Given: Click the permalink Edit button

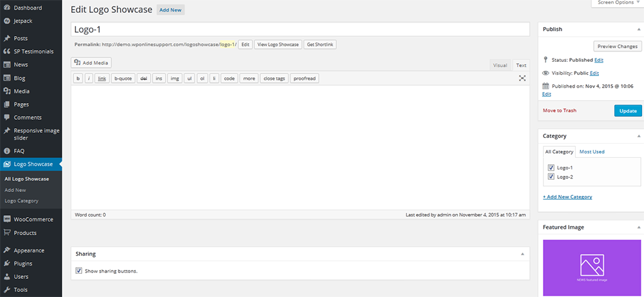Looking at the screenshot, I should [245, 44].
